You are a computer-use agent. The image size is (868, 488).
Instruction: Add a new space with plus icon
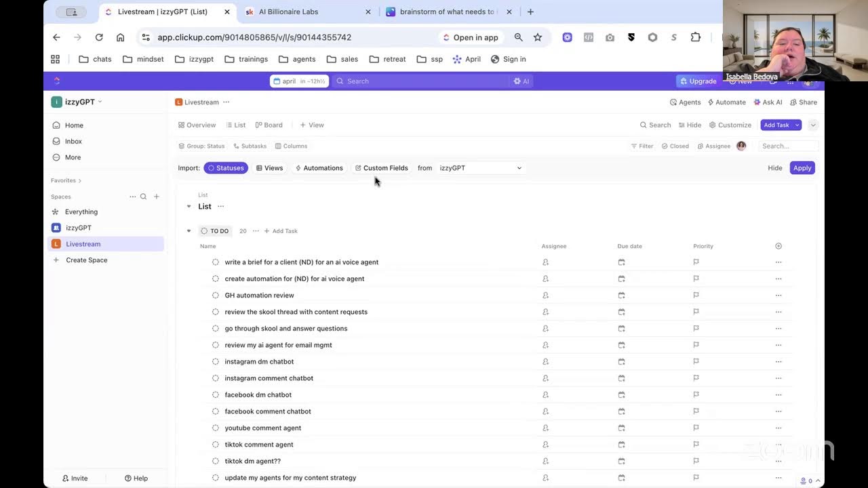[x=156, y=197]
